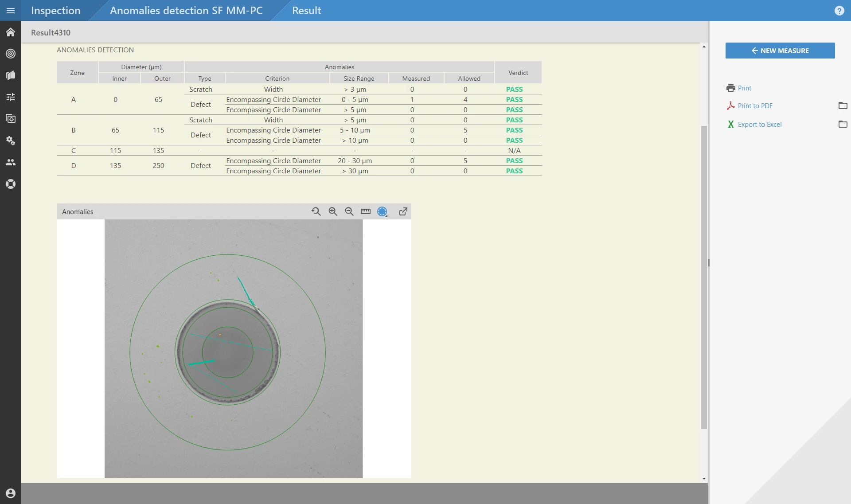Open the Anomalies image in external window
The image size is (851, 504).
[402, 211]
